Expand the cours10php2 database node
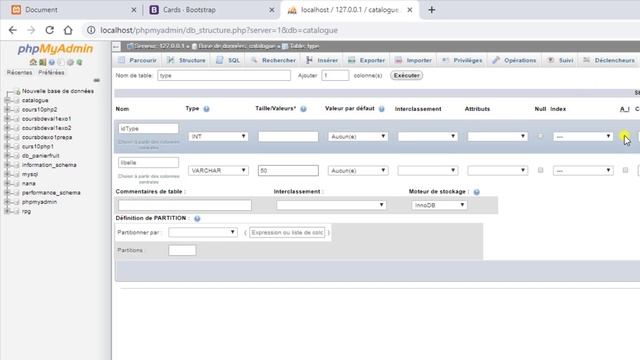This screenshot has width=640, height=360. pyautogui.click(x=7, y=110)
